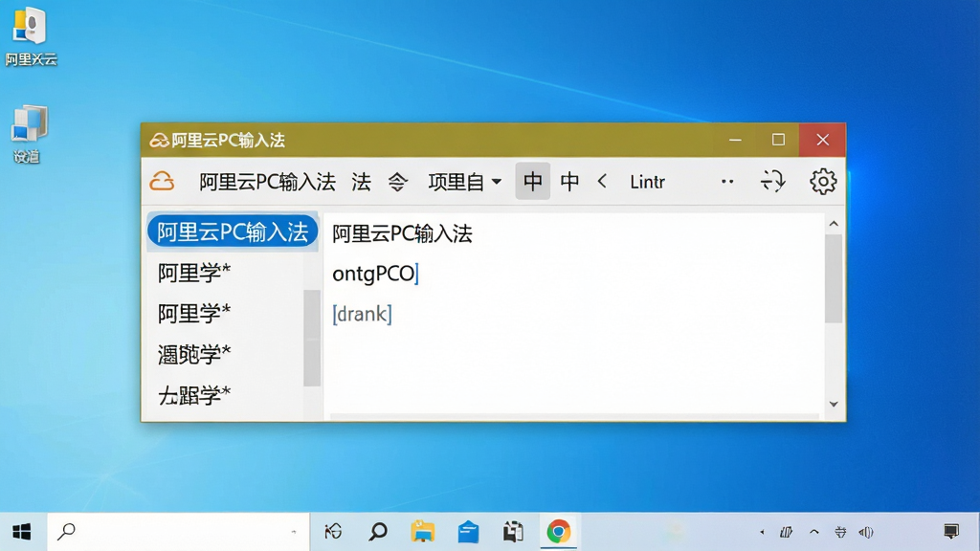Click the left list scrollbar thumb
This screenshot has width=980, height=551.
(312, 338)
